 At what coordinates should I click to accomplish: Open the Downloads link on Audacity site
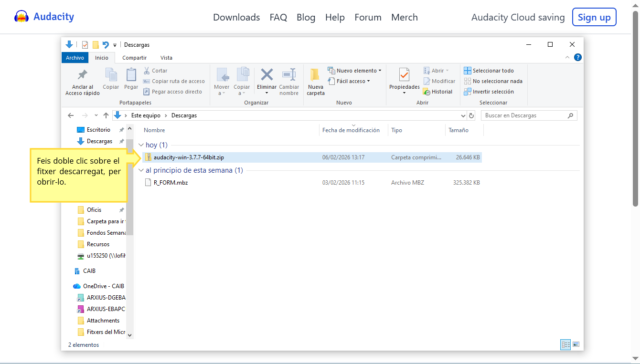click(236, 18)
